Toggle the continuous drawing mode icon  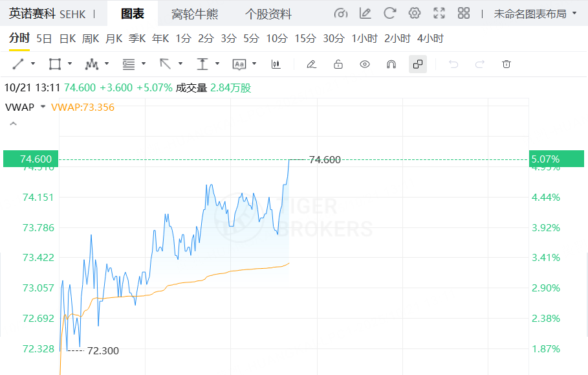(418, 64)
